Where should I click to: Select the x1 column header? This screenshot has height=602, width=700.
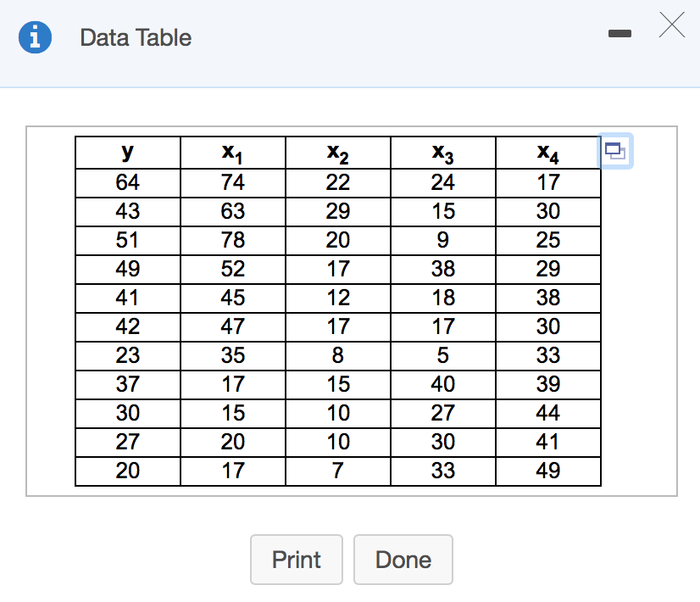coord(233,153)
